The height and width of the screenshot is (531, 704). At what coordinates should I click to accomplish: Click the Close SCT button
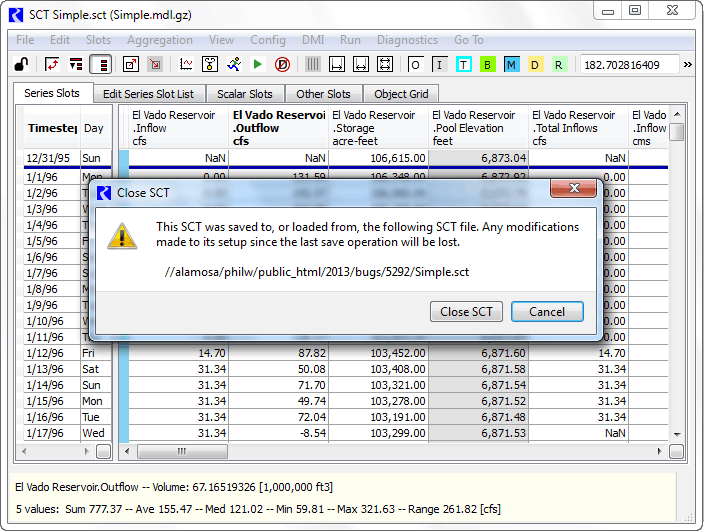[466, 312]
